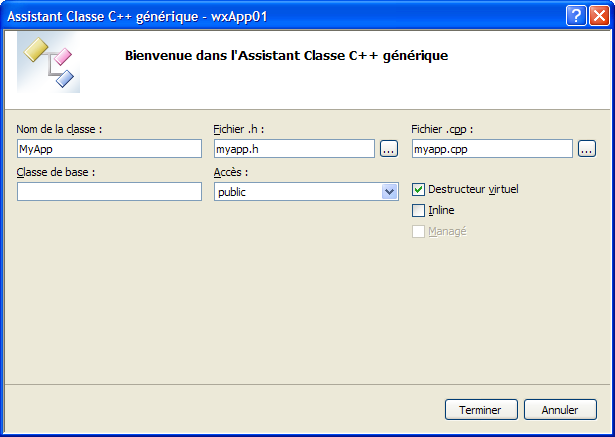Viewport: 615px width, 437px height.
Task: Uncheck the Destructeur virtuel checkbox
Action: [419, 189]
